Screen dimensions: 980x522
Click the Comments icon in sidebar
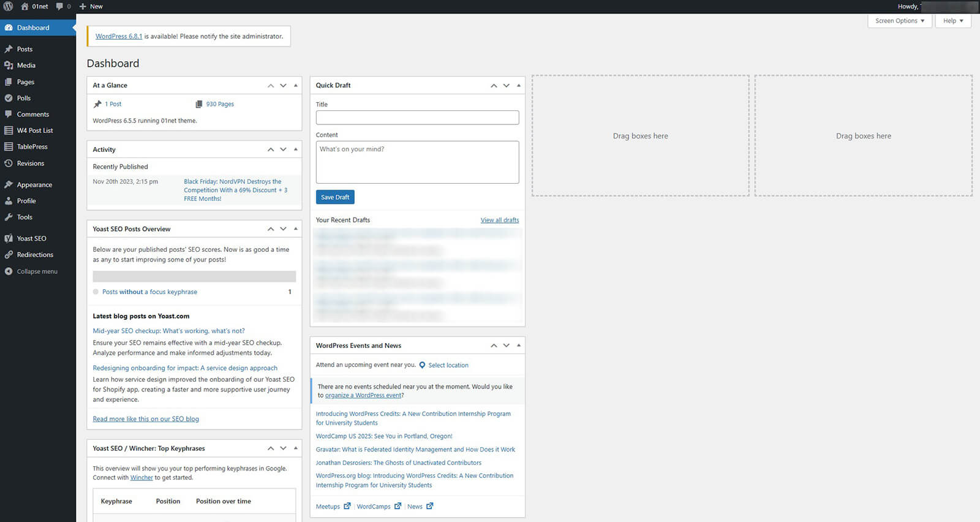tap(9, 114)
